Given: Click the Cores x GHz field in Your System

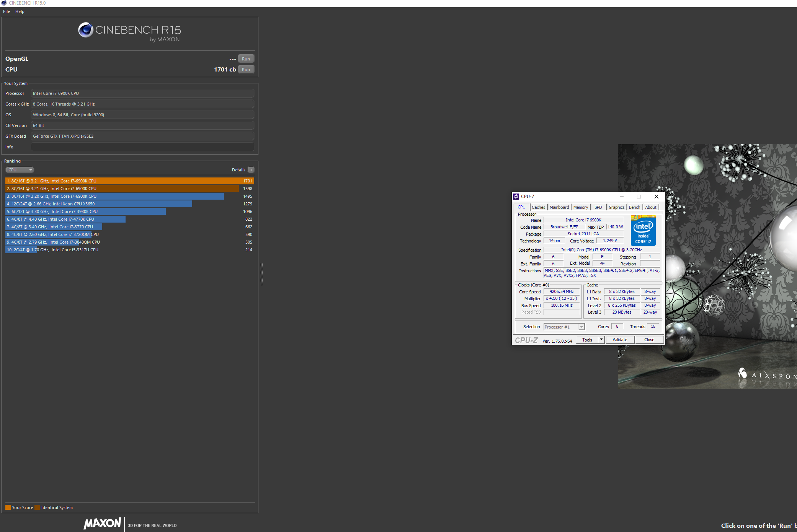Looking at the screenshot, I should 142,104.
